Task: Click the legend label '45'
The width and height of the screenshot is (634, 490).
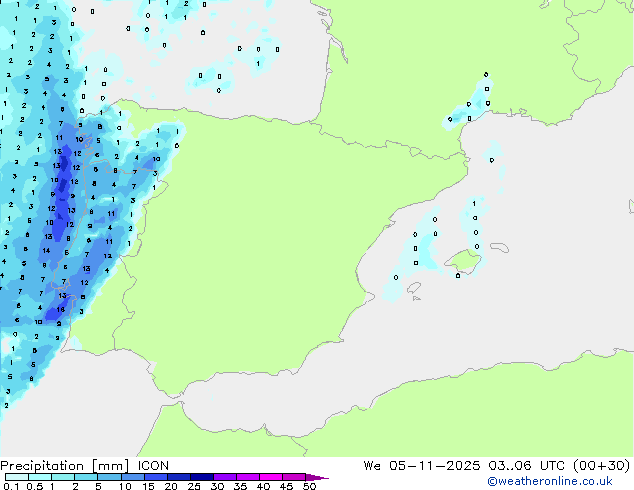Action: tap(286, 486)
